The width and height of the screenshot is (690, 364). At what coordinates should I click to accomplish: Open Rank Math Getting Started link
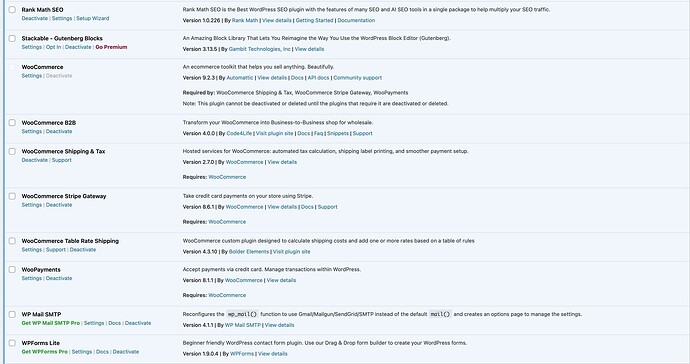point(314,20)
